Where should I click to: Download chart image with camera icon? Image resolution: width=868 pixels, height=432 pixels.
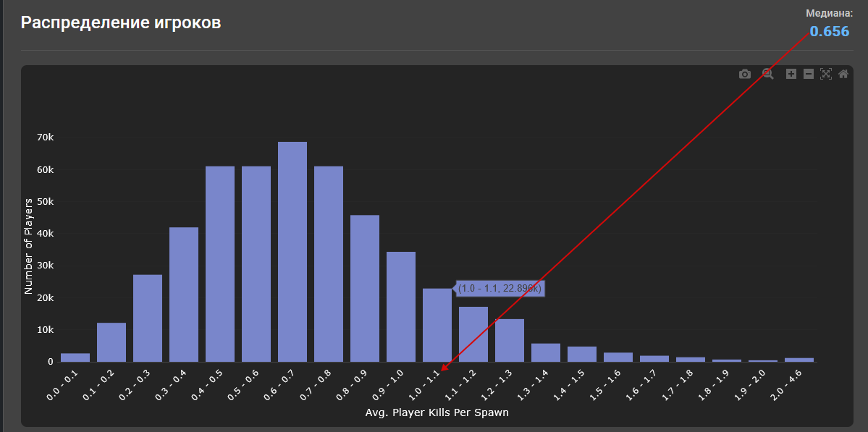point(744,74)
